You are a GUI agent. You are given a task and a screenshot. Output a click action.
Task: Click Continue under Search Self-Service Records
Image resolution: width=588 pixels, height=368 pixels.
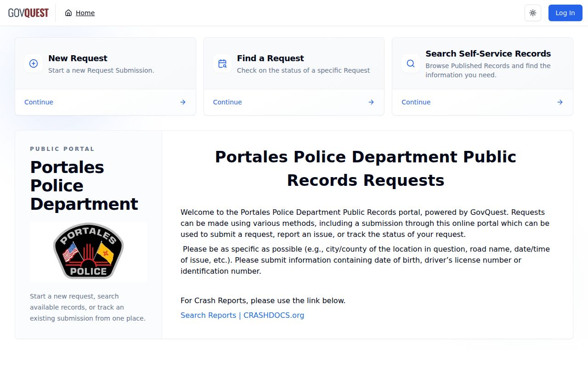pos(416,102)
